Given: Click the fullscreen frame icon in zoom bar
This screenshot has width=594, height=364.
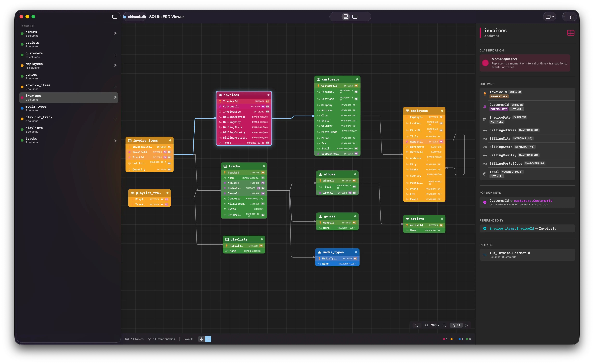Looking at the screenshot, I should [417, 325].
